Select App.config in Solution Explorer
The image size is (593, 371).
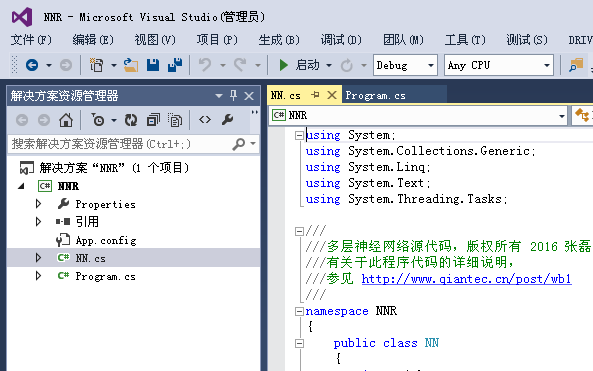106,240
